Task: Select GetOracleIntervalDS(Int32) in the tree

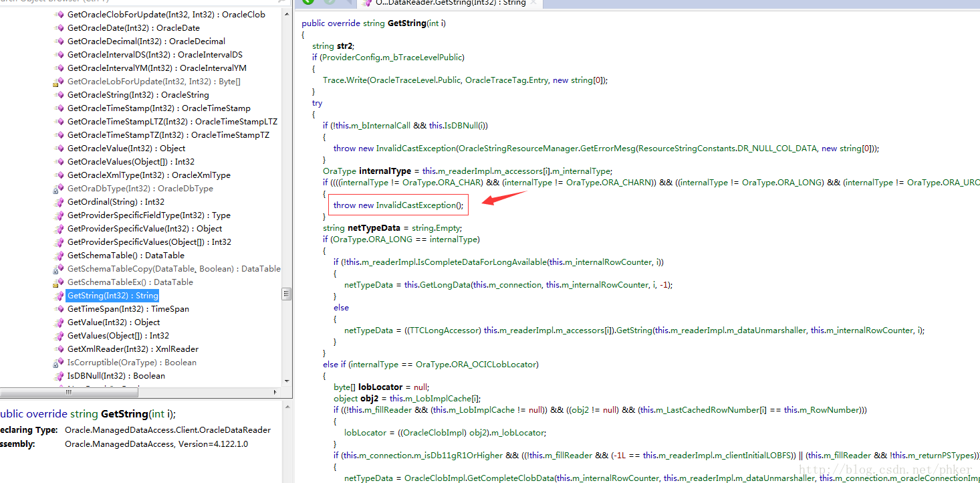Action: (155, 55)
